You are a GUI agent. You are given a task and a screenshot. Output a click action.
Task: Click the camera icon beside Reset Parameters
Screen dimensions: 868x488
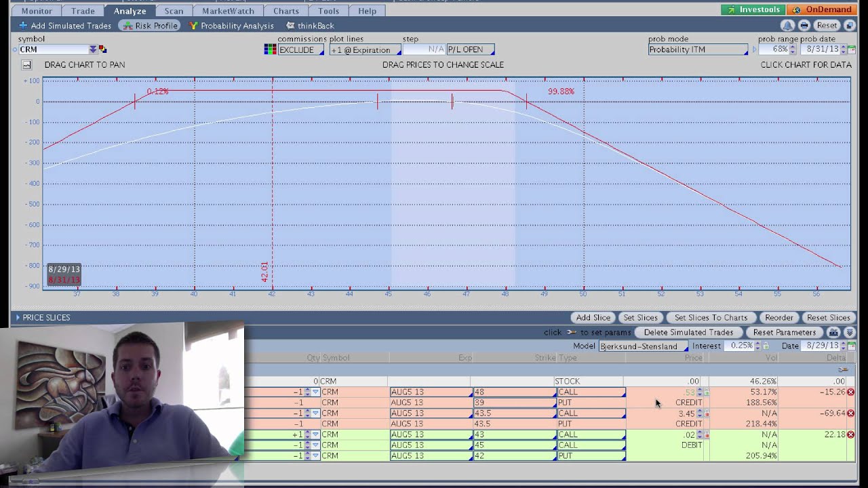point(833,333)
